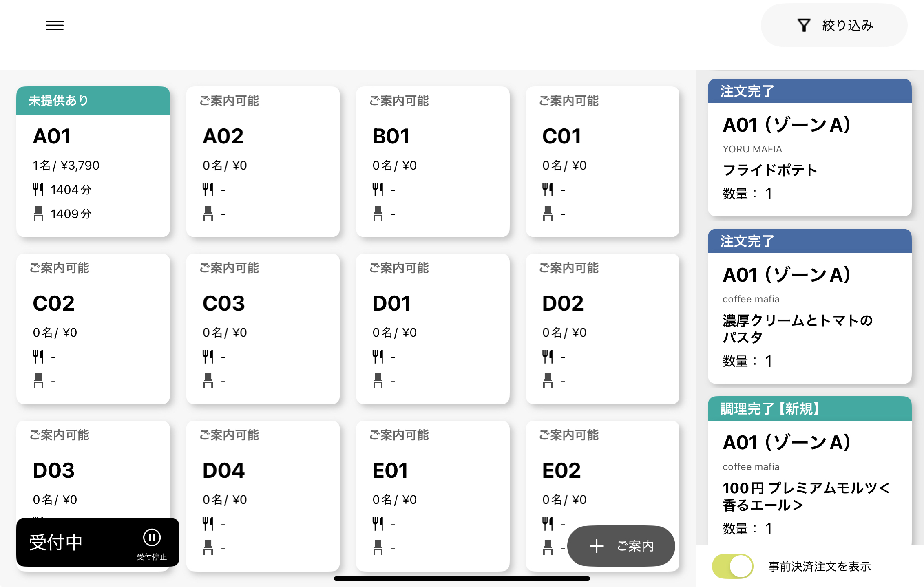
Task: Open the 濃厚クリームとトマトのパスタ order
Action: tap(809, 306)
